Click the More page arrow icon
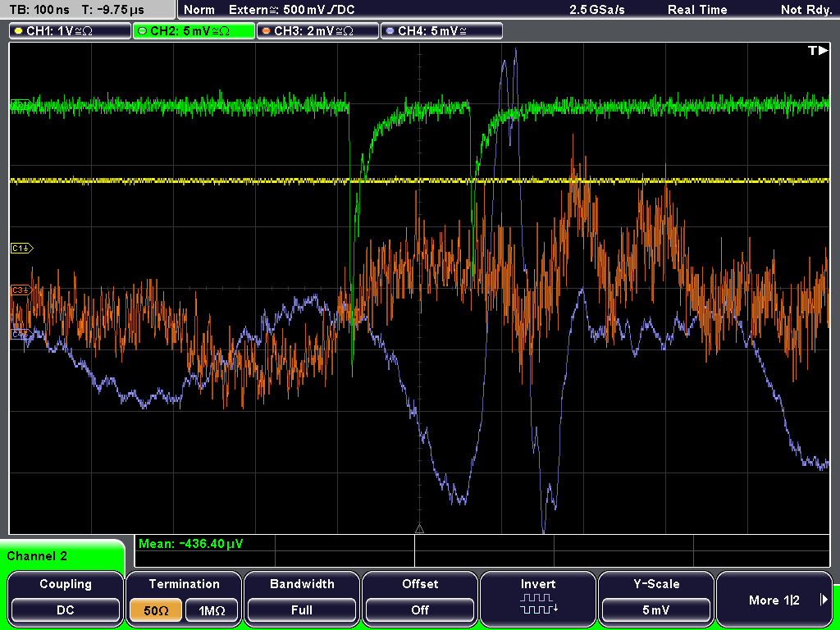The height and width of the screenshot is (630, 840). (x=824, y=600)
